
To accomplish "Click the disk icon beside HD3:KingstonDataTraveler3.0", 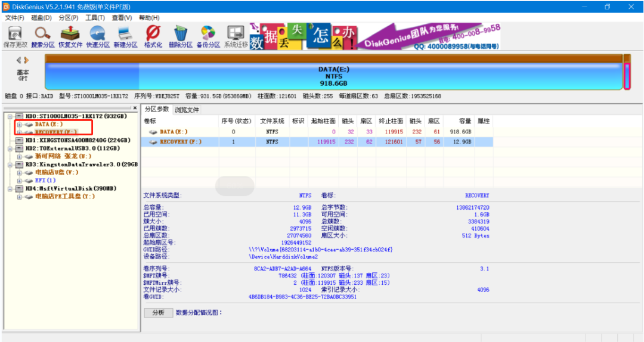I will click(x=19, y=164).
